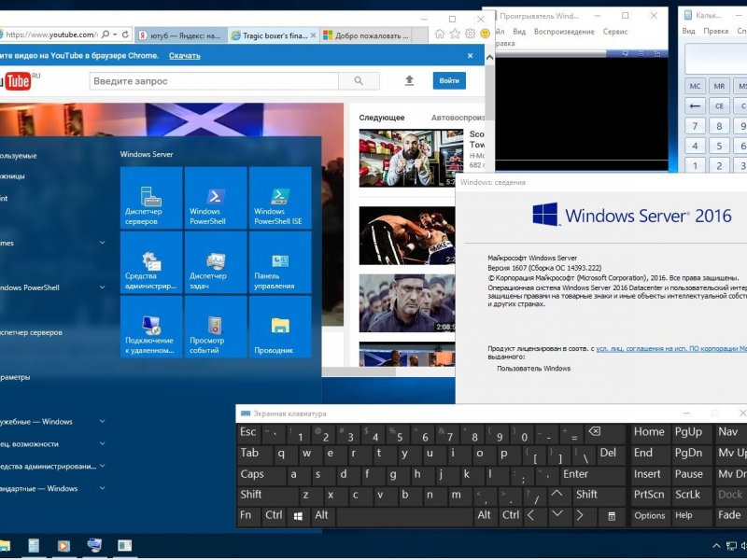The width and height of the screenshot is (747, 560).
Task: Open the license agreement link in Windows: сведения
Action: [x=671, y=348]
